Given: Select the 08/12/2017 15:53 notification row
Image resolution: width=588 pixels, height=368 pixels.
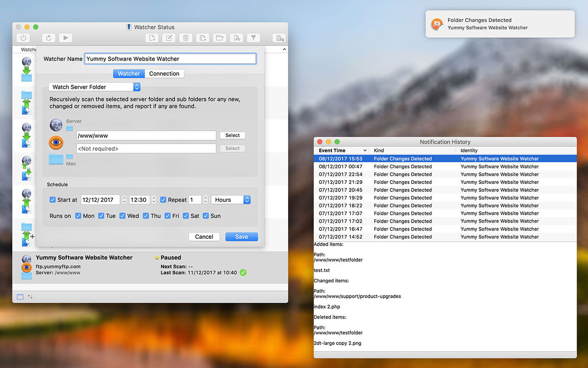Looking at the screenshot, I should click(445, 159).
